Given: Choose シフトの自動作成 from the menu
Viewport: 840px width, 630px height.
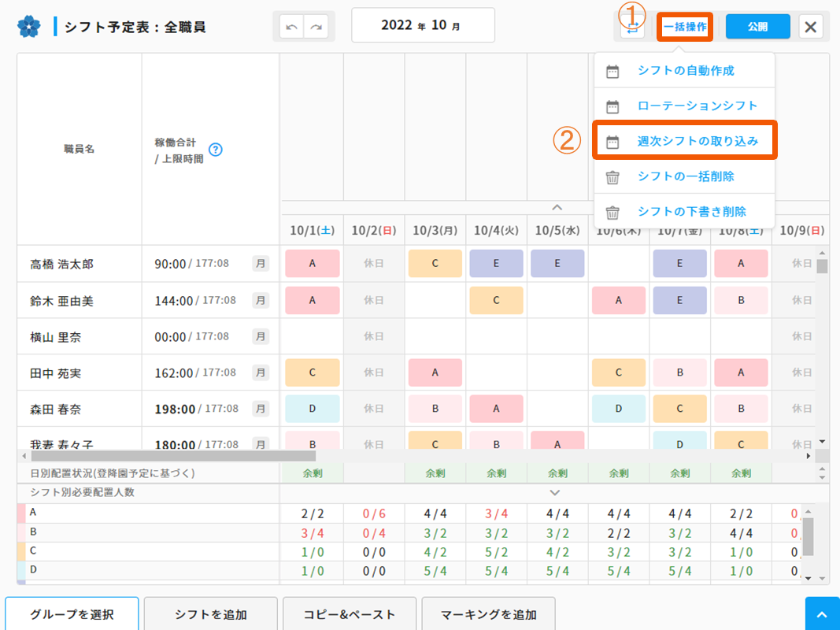Looking at the screenshot, I should [685, 71].
